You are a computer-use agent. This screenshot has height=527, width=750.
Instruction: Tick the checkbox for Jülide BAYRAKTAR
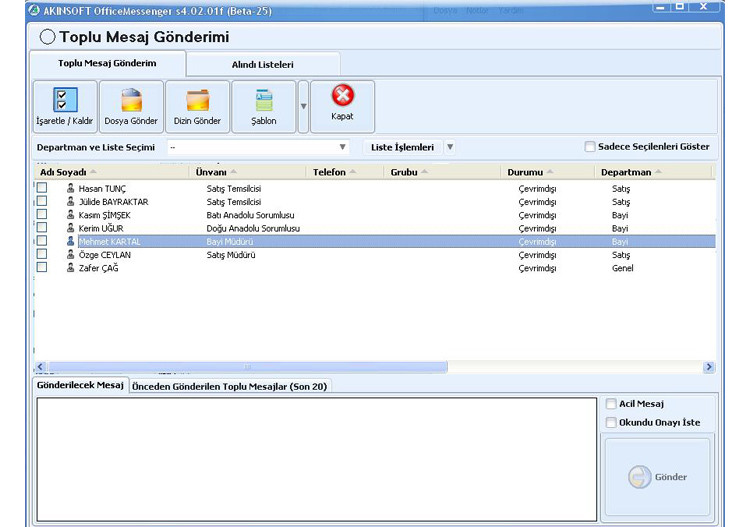[42, 201]
